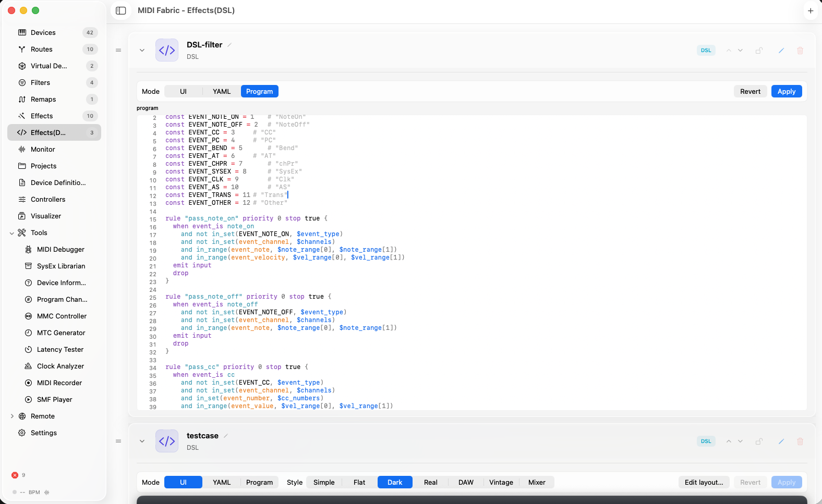Open the Effects section

coord(54,116)
